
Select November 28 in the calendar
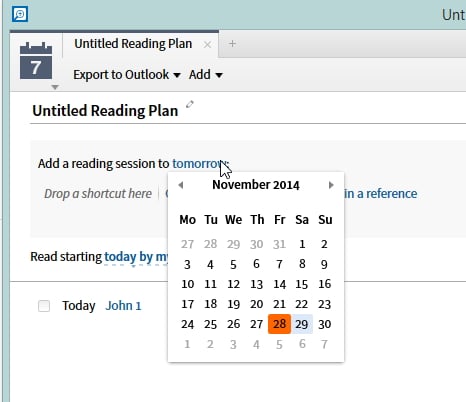279,324
